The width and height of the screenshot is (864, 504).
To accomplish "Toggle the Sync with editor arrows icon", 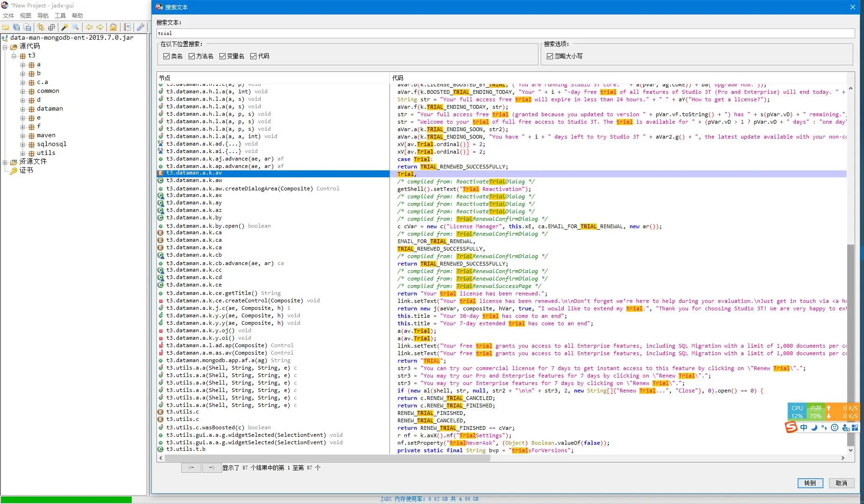I will 41,27.
